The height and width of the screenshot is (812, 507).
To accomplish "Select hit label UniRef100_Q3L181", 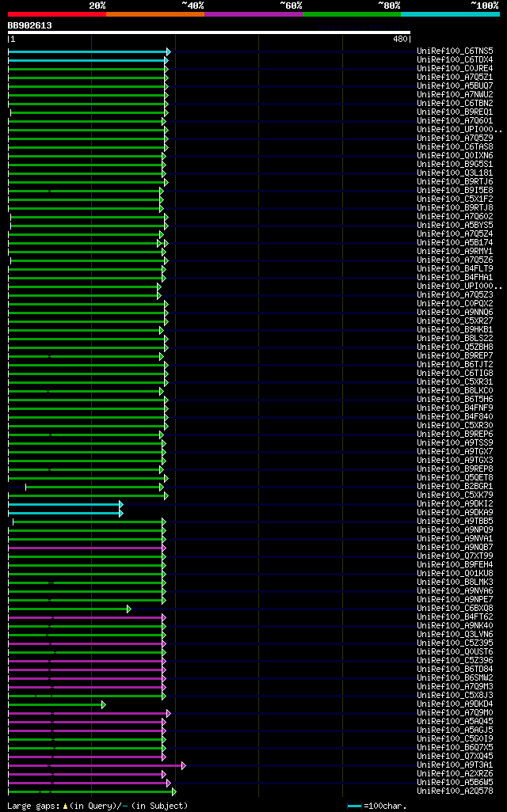I will 456,173.
